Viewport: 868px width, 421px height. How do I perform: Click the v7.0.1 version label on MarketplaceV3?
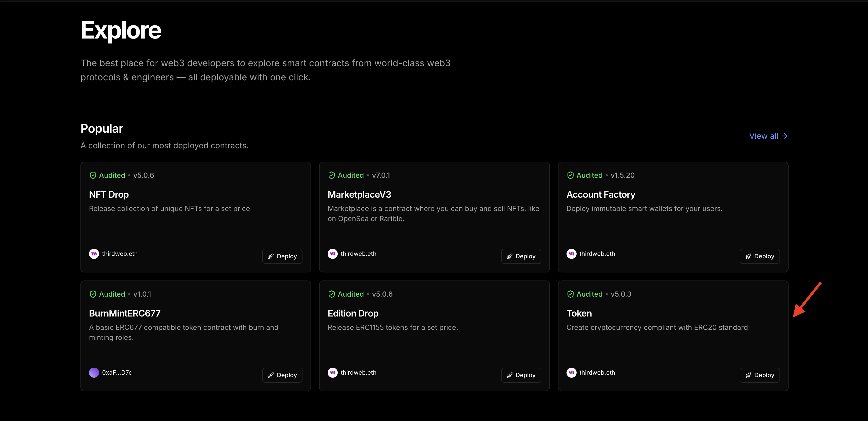381,175
